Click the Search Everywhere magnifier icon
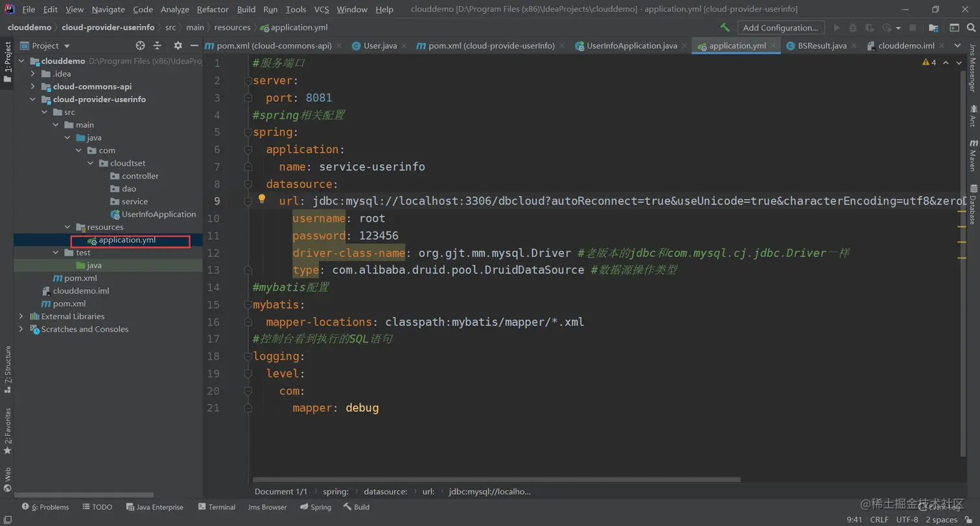 coord(971,27)
